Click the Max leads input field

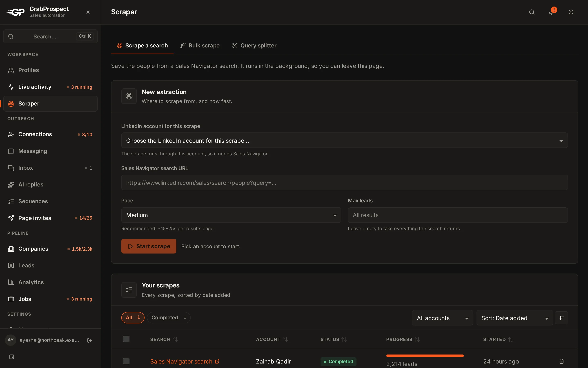pos(458,215)
